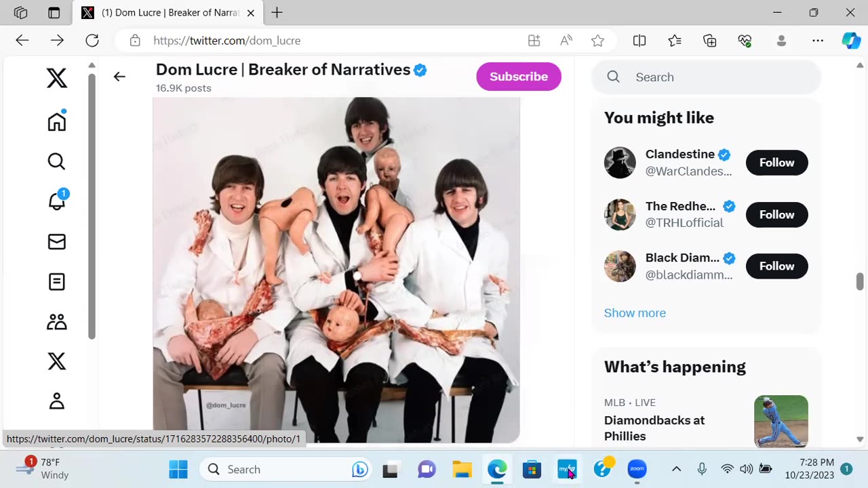The image size is (868, 488).
Task: Open app available icon in address bar
Action: (534, 41)
